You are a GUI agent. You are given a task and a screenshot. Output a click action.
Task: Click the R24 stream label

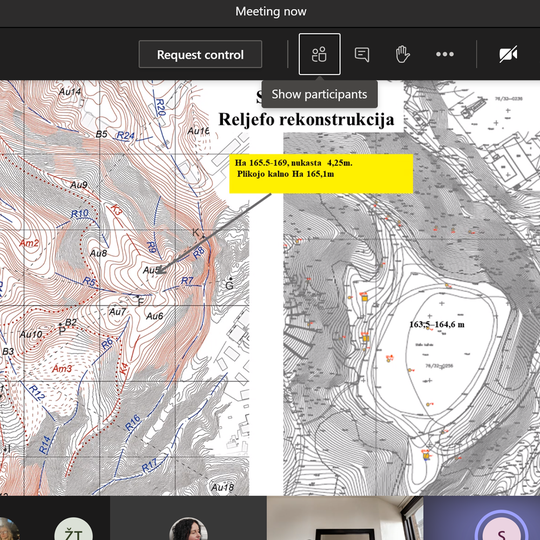click(125, 135)
